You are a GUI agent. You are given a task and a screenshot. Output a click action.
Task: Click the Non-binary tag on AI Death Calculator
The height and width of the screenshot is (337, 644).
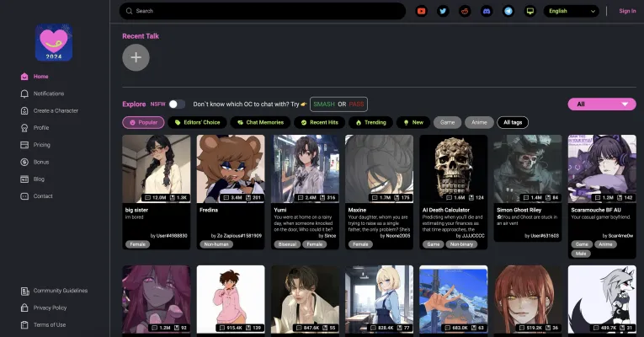pos(461,244)
